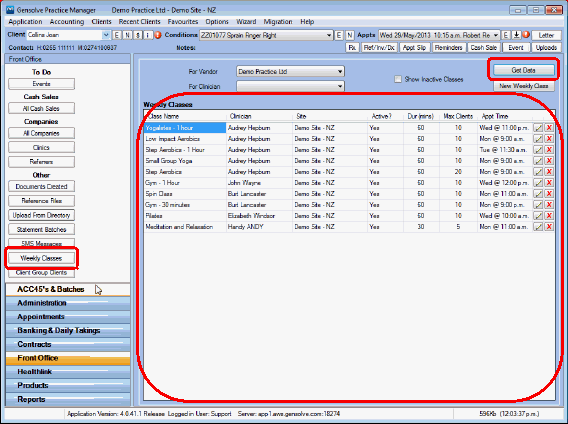Click the Get Data button

[523, 70]
